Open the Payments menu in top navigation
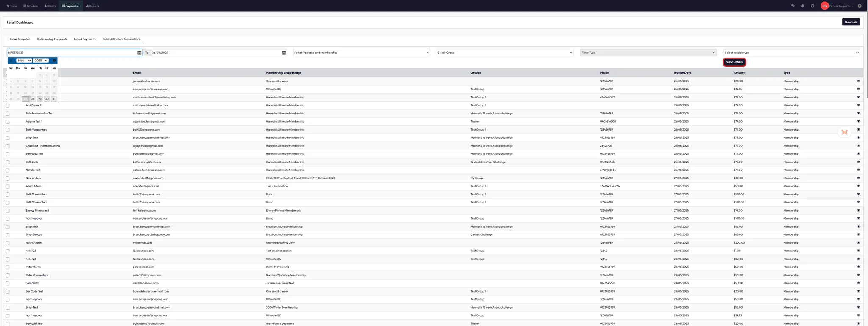This screenshot has width=868, height=326. pyautogui.click(x=71, y=6)
